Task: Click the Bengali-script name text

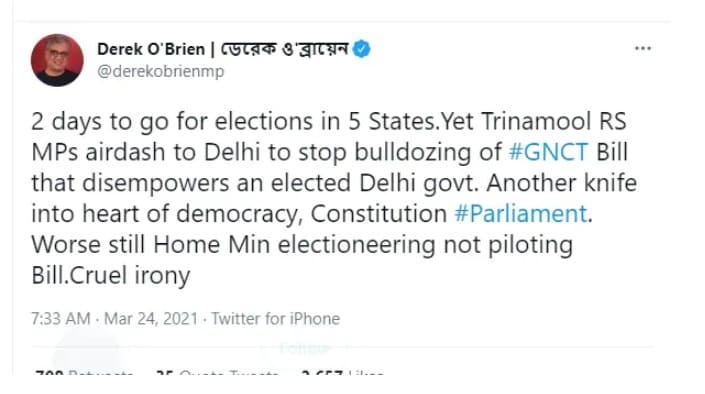Action: (285, 49)
